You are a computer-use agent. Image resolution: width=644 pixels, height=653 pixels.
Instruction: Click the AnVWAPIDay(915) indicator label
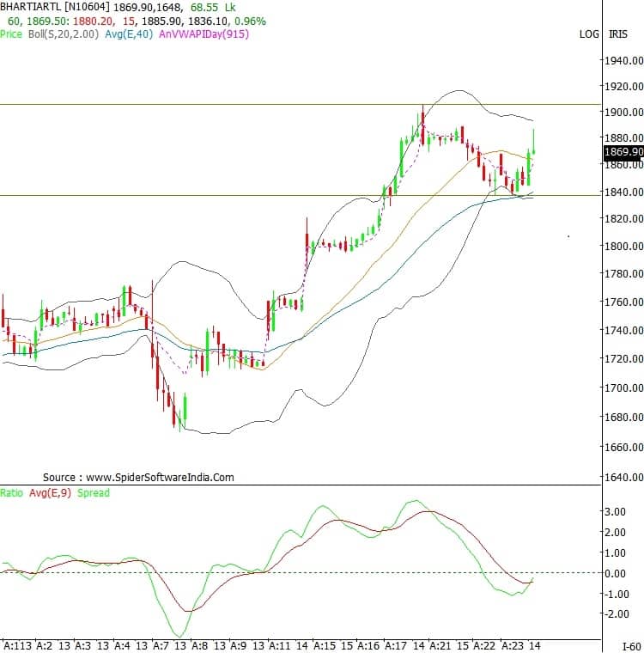(x=201, y=34)
